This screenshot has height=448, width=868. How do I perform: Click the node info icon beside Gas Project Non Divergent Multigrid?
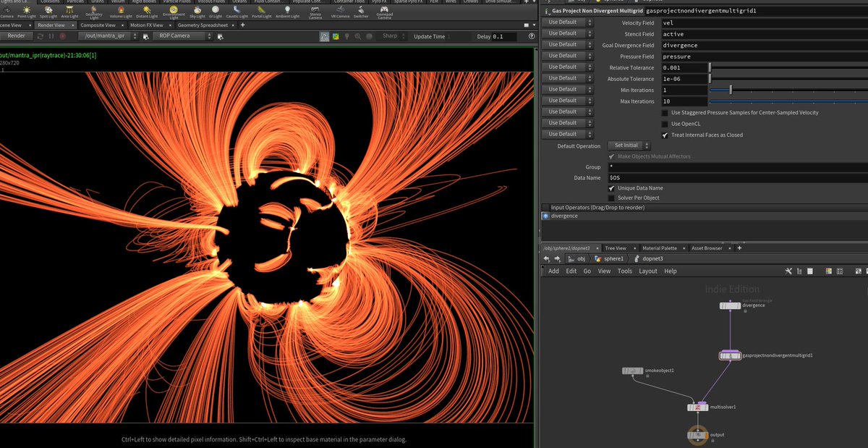click(546, 12)
